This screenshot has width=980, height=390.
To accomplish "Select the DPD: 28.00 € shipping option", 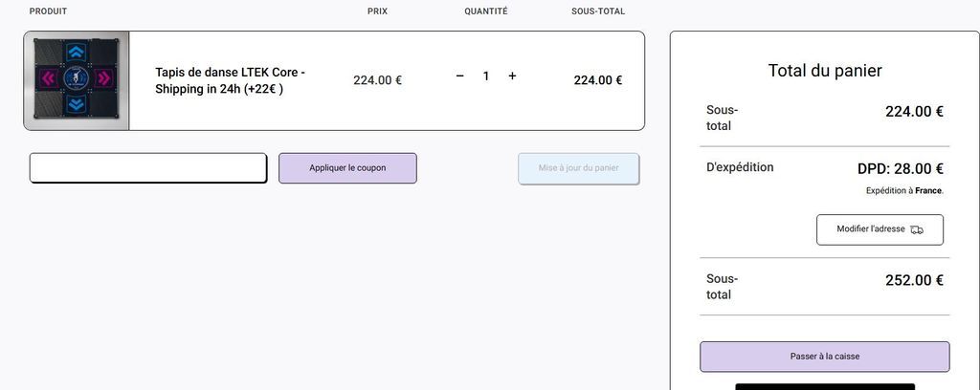I will [900, 169].
